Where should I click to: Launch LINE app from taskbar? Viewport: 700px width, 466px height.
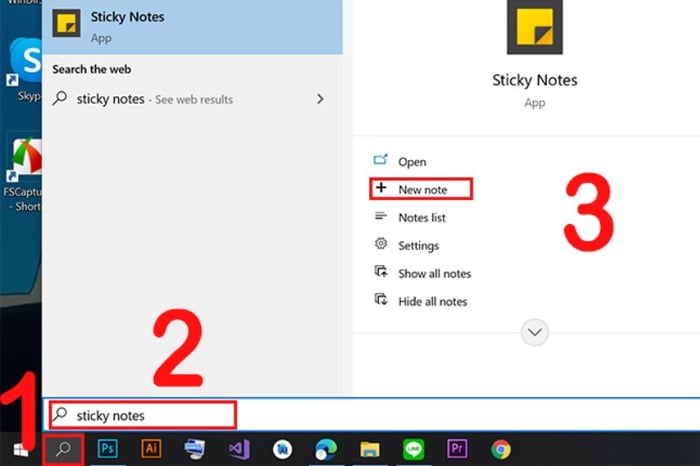[x=413, y=449]
